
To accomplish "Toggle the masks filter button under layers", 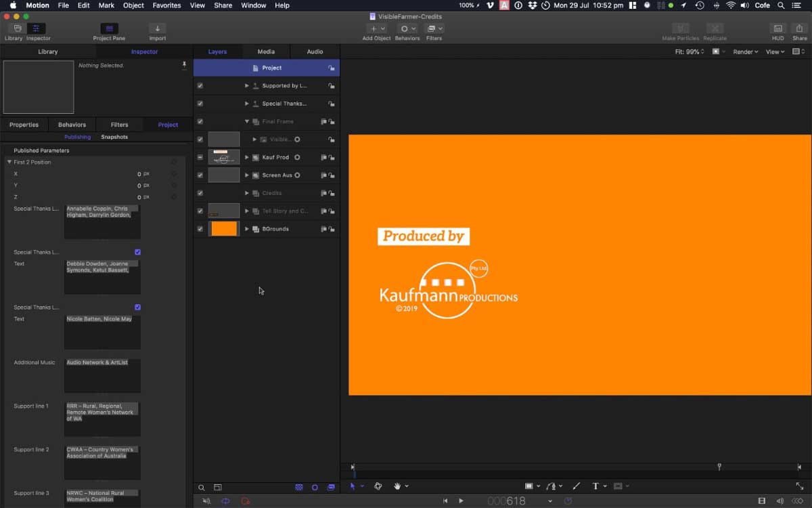I will (299, 488).
